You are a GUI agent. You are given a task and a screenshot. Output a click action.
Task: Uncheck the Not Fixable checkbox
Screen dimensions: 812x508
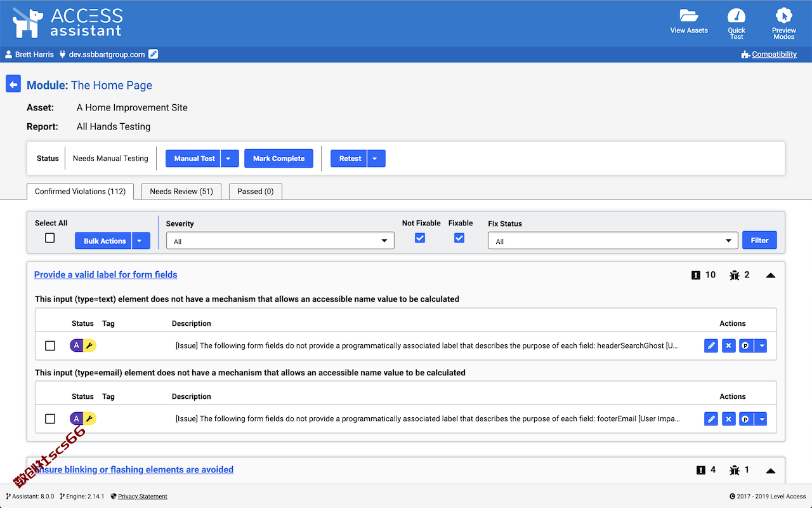[x=420, y=238]
